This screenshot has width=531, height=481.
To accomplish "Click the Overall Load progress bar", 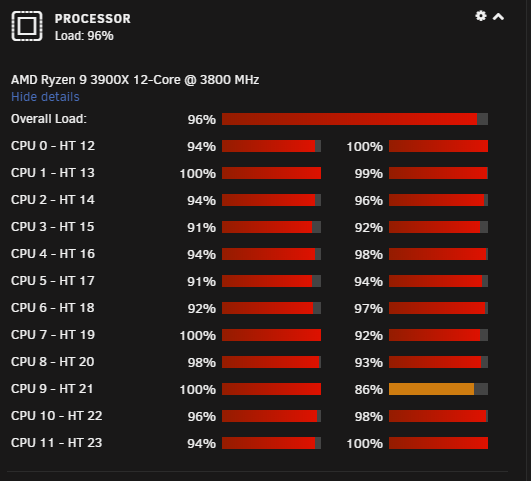I will (x=355, y=119).
